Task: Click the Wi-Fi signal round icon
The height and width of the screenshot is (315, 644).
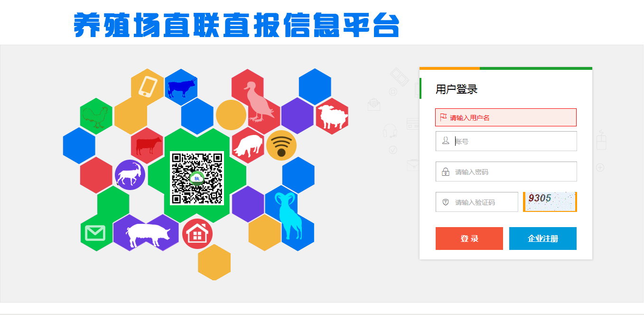Action: click(x=281, y=145)
